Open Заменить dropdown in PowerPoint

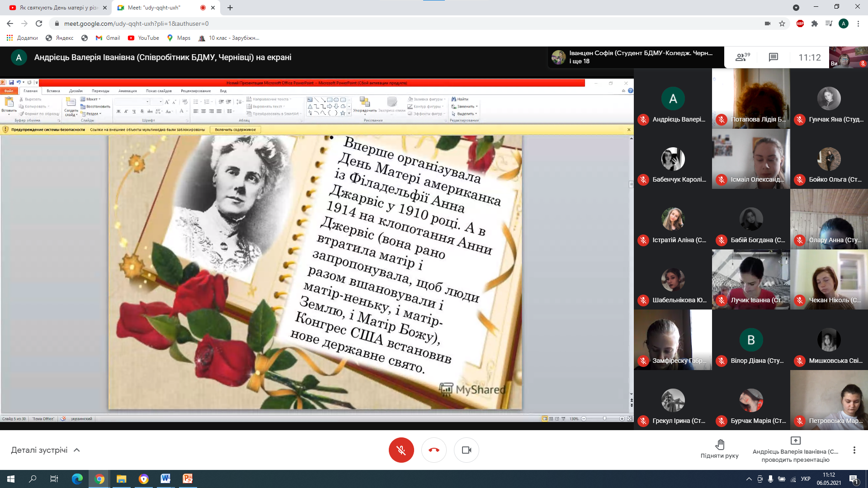[x=464, y=107]
